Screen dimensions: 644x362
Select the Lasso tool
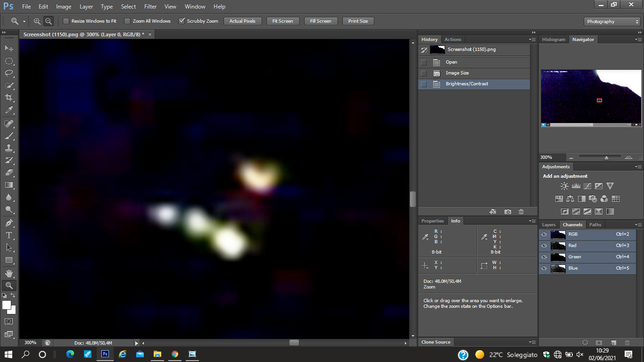pyautogui.click(x=9, y=73)
